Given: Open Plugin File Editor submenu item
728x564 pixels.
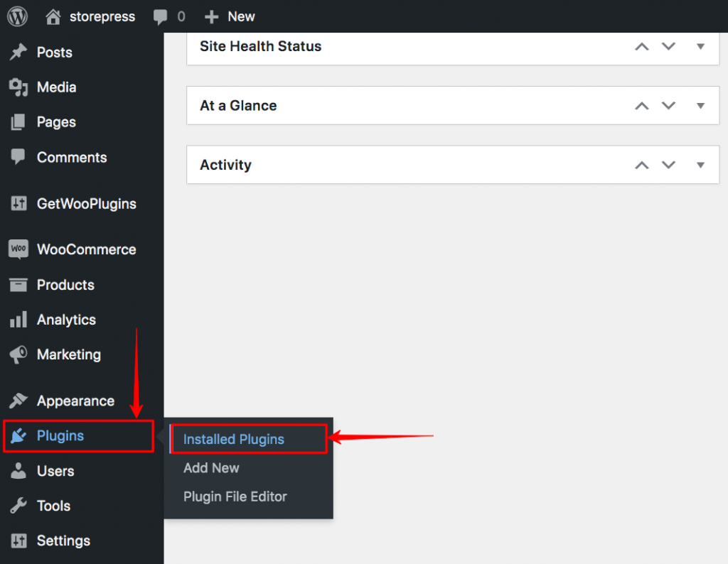Looking at the screenshot, I should pyautogui.click(x=235, y=497).
